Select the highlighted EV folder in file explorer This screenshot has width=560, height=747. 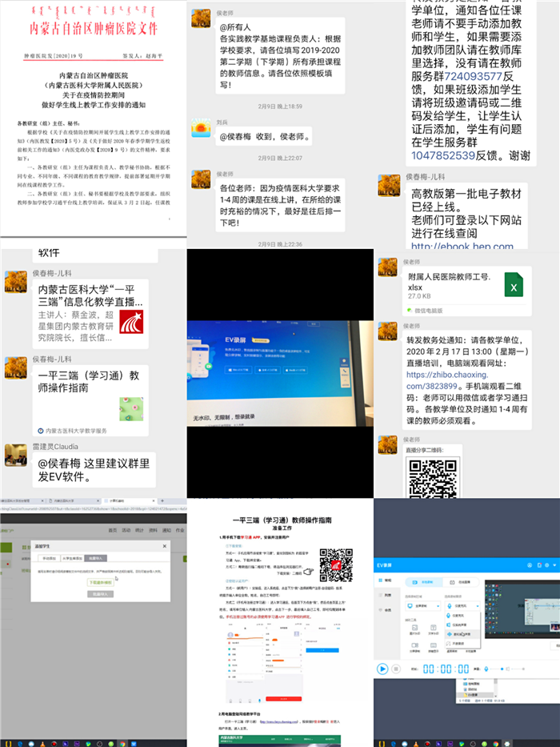click(x=474, y=695)
